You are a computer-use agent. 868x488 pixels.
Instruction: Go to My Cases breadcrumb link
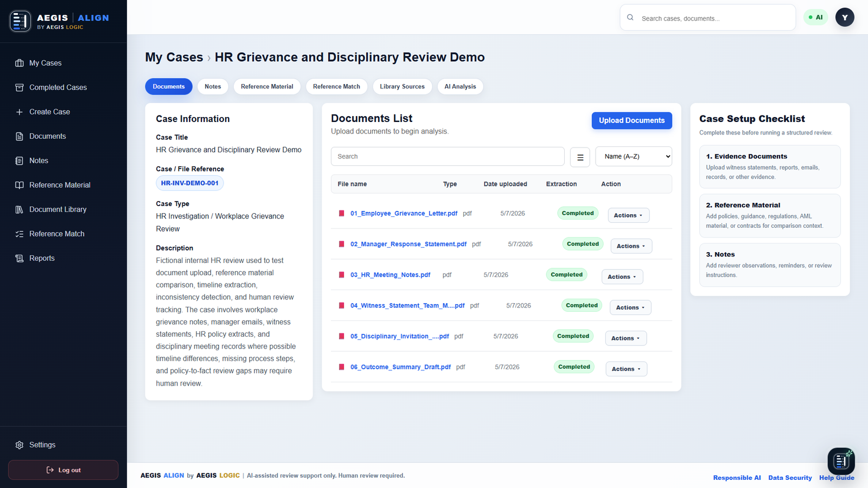pos(174,57)
